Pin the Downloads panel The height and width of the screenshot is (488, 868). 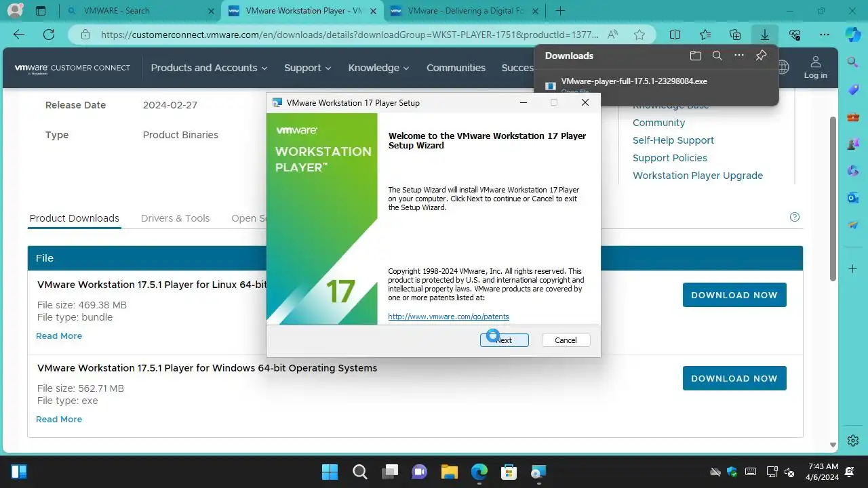pyautogui.click(x=761, y=56)
